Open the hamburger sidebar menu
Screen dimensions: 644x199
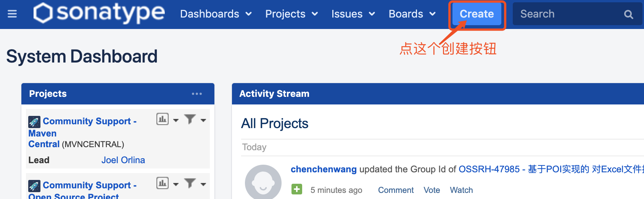[x=12, y=14]
